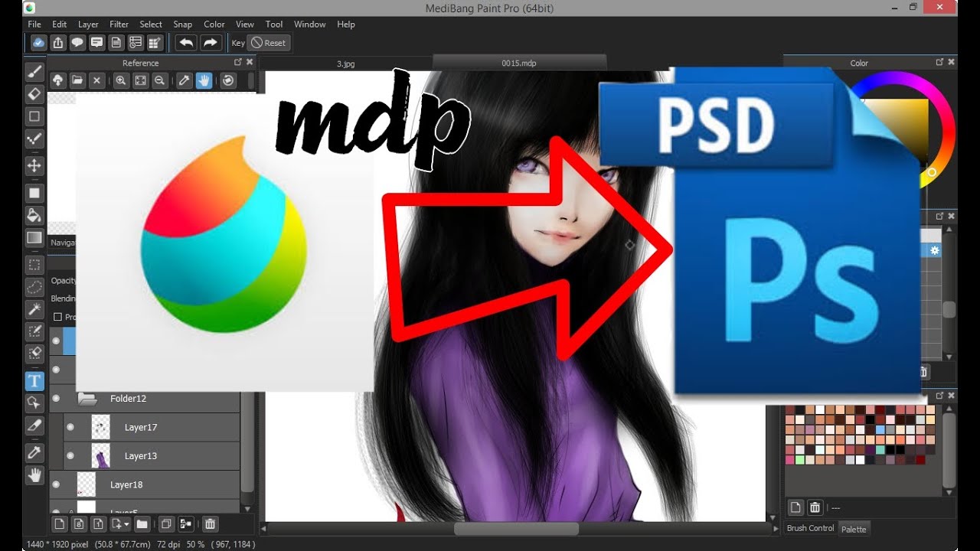Delete the selected layer
Image resolution: width=980 pixels, height=551 pixels.
click(x=210, y=524)
